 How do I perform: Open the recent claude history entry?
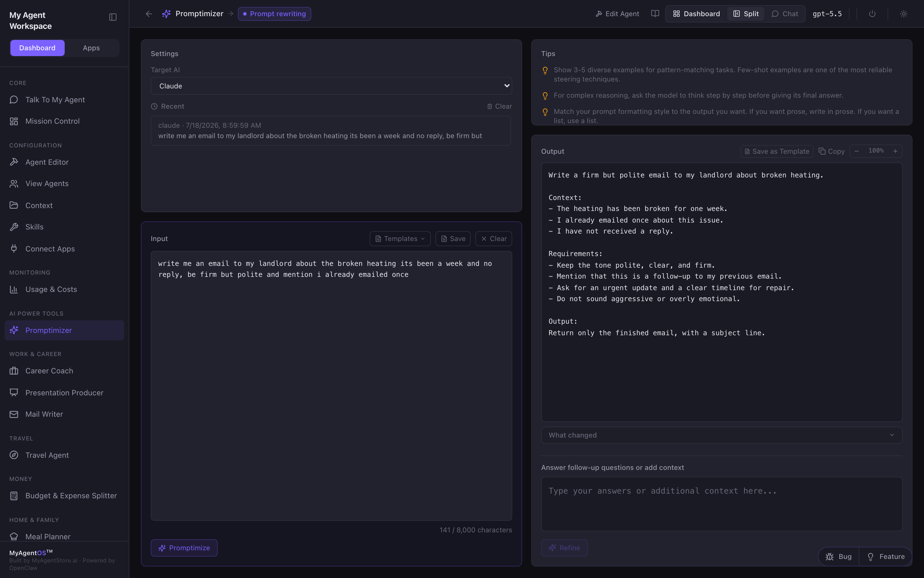tap(331, 131)
